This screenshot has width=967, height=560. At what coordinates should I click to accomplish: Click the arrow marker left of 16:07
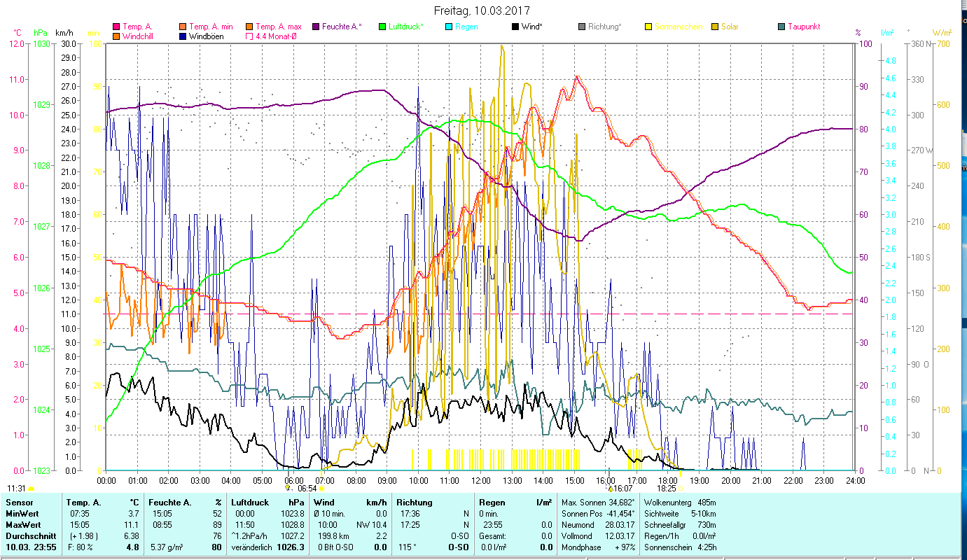[x=611, y=488]
